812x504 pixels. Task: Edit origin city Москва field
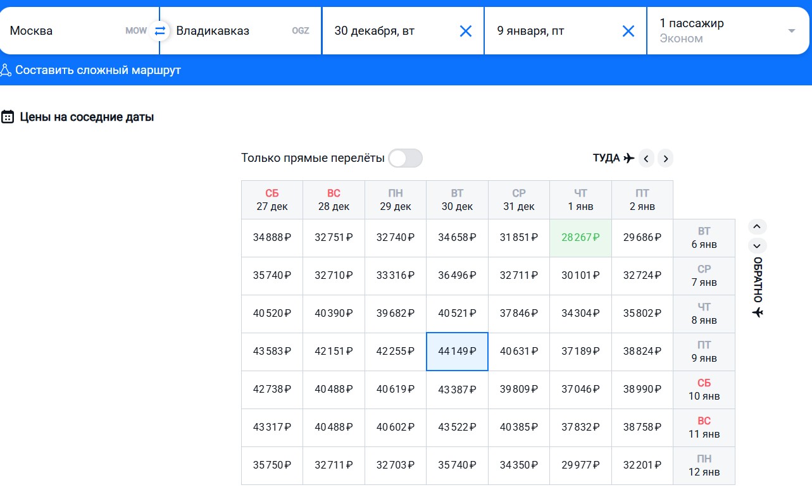coord(63,31)
